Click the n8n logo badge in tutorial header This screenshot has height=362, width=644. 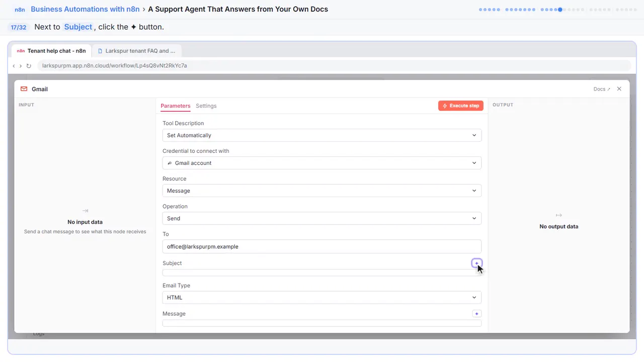point(20,9)
